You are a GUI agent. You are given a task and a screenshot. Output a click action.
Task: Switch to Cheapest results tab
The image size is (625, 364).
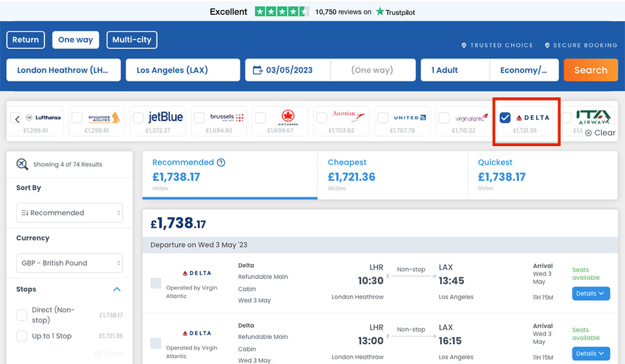(x=392, y=175)
